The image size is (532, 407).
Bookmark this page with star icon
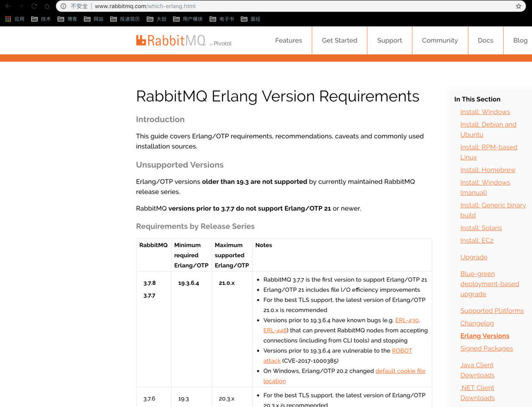(x=518, y=6)
